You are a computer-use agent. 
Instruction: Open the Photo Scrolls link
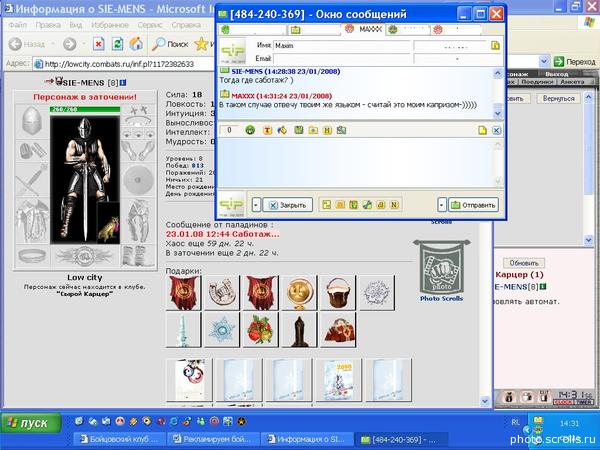click(442, 298)
